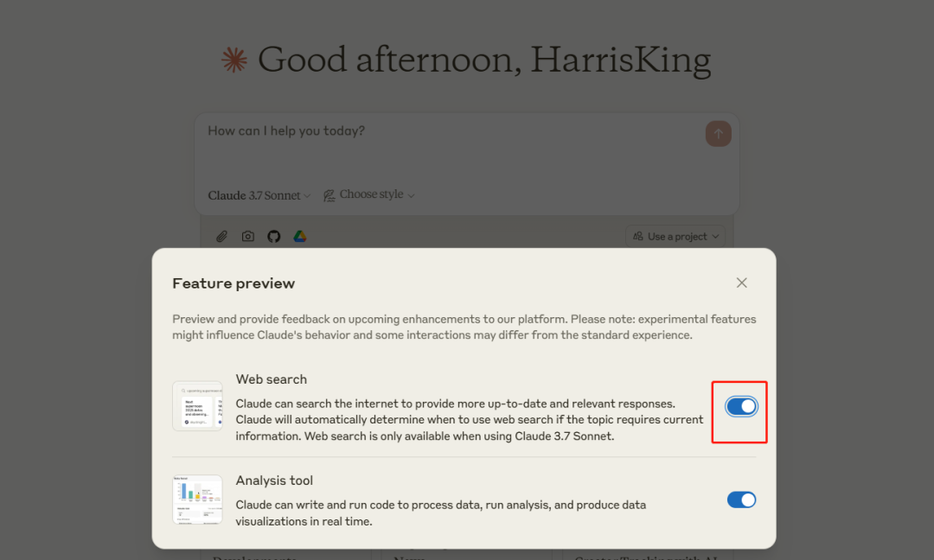Image resolution: width=934 pixels, height=560 pixels.
Task: Click the 'Web search' title text
Action: (x=271, y=379)
